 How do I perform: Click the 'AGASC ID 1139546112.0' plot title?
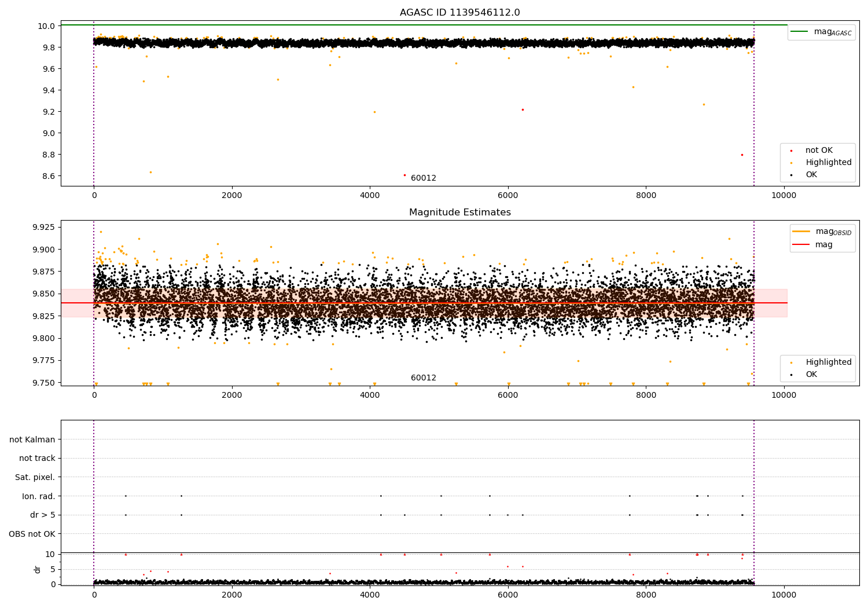(x=459, y=13)
